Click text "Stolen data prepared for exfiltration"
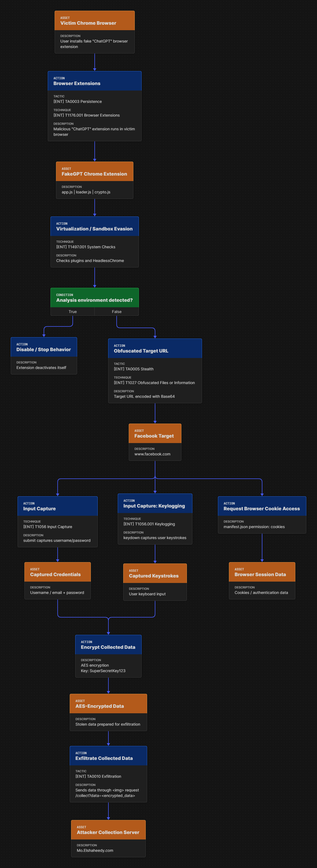This screenshot has width=317, height=868. (x=108, y=725)
